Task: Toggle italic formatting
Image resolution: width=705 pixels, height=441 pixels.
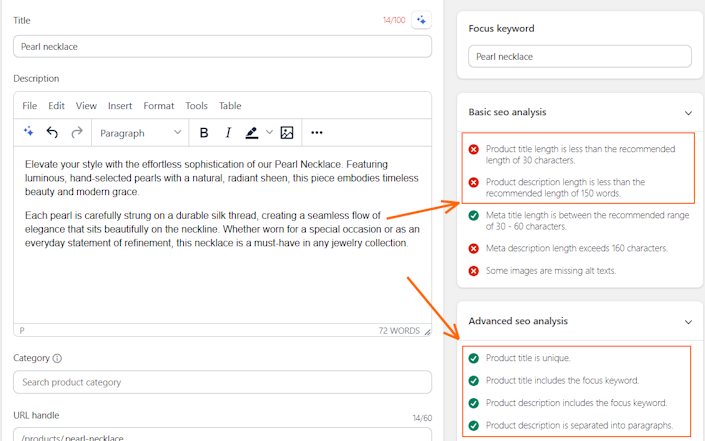Action: pyautogui.click(x=228, y=133)
